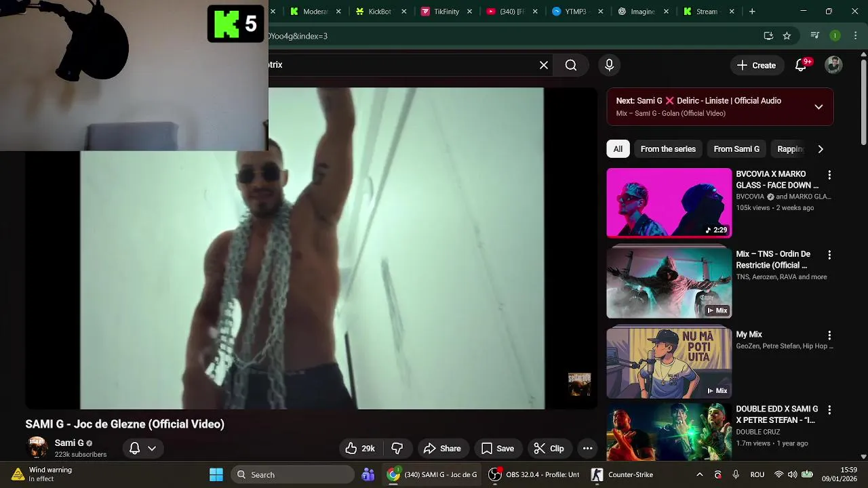Open Chrome's three-dot menu
Screen dimensions: 868x488
coord(856,36)
